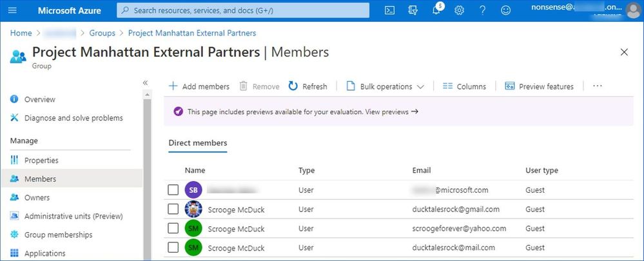Sort by the User type column header
Screen dimensions: 644x261
click(542, 170)
